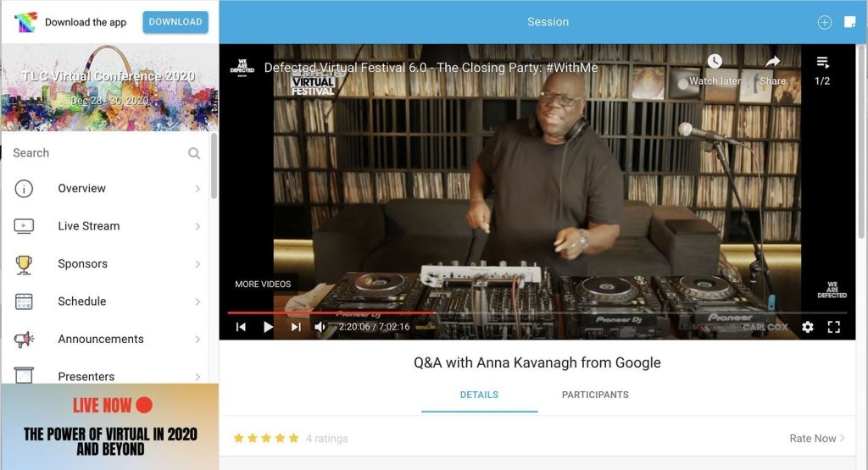
Task: Enter fullscreen video mode
Action: (x=834, y=327)
